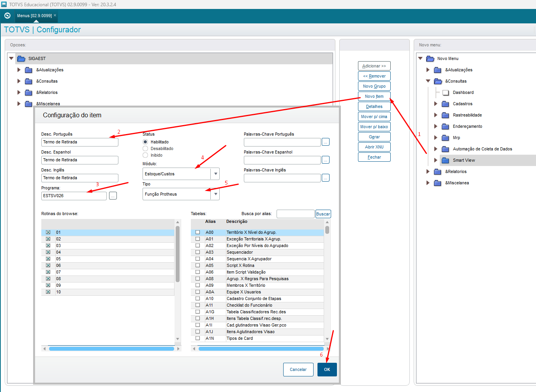Confirm item configuration with OK
This screenshot has height=392, width=536.
tap(327, 369)
